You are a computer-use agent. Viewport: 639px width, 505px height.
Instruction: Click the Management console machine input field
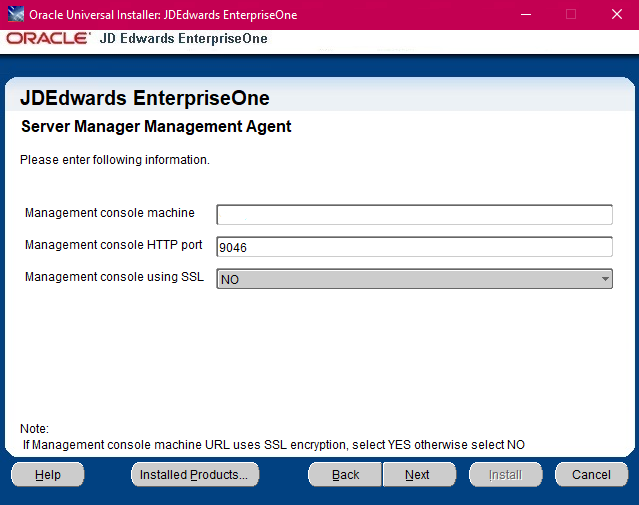(414, 215)
